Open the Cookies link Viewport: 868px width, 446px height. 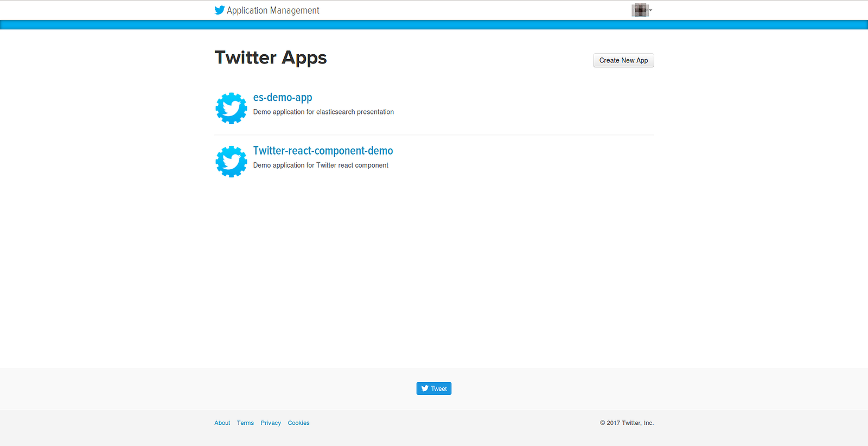click(299, 423)
